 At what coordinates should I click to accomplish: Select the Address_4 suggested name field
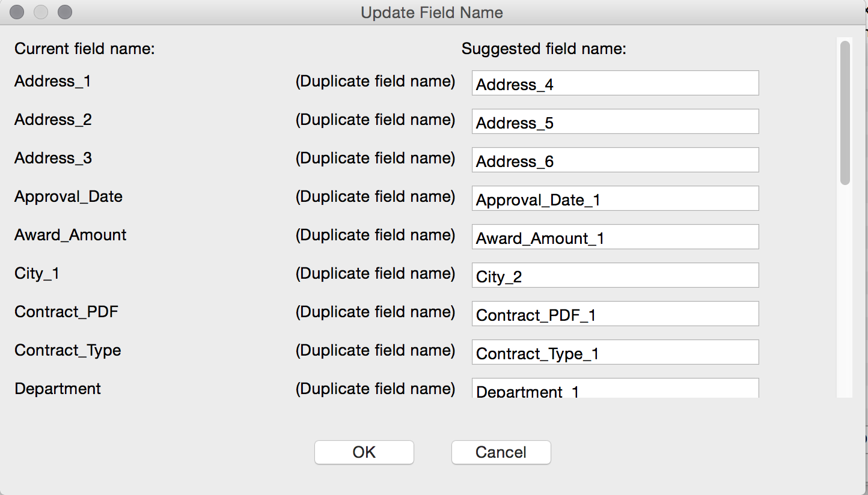click(614, 83)
